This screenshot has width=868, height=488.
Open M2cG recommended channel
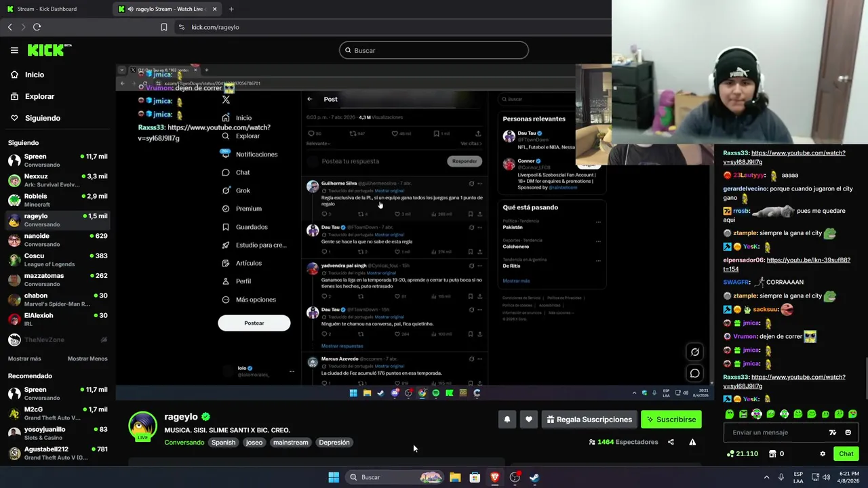pos(58,413)
